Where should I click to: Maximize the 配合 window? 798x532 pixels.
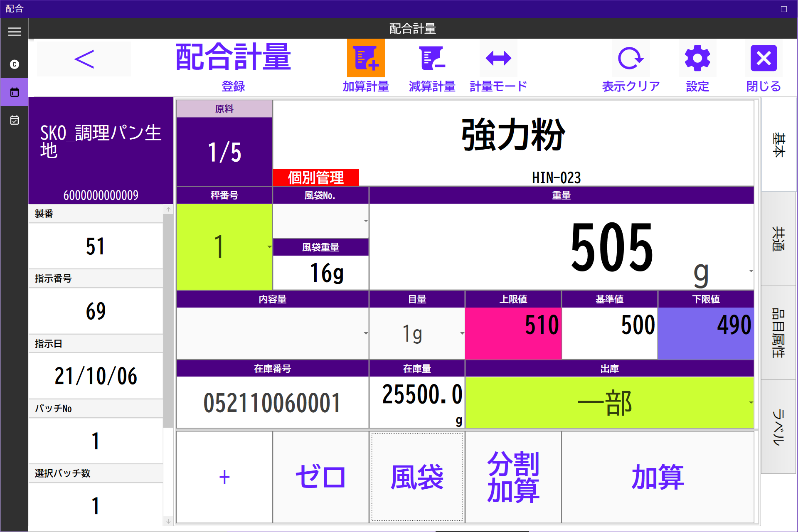(x=784, y=9)
